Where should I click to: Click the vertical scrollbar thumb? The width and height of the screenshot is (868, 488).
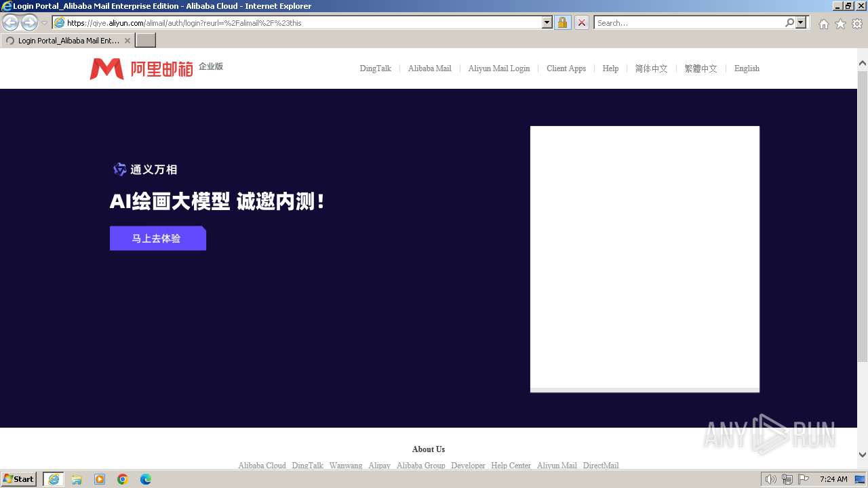point(863,216)
